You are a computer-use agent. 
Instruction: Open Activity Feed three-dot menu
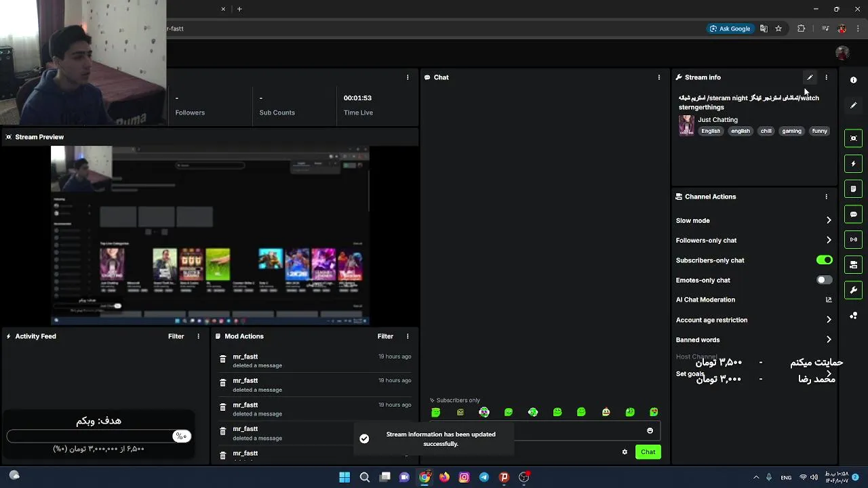click(199, 336)
